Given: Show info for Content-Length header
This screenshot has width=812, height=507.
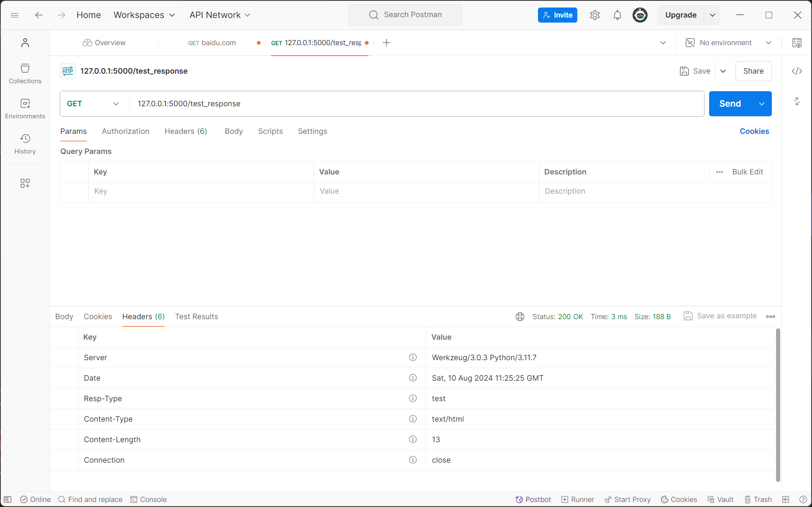Looking at the screenshot, I should click(413, 439).
